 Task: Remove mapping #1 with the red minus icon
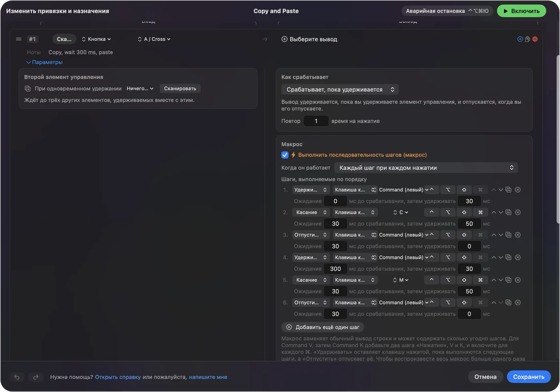click(x=535, y=39)
